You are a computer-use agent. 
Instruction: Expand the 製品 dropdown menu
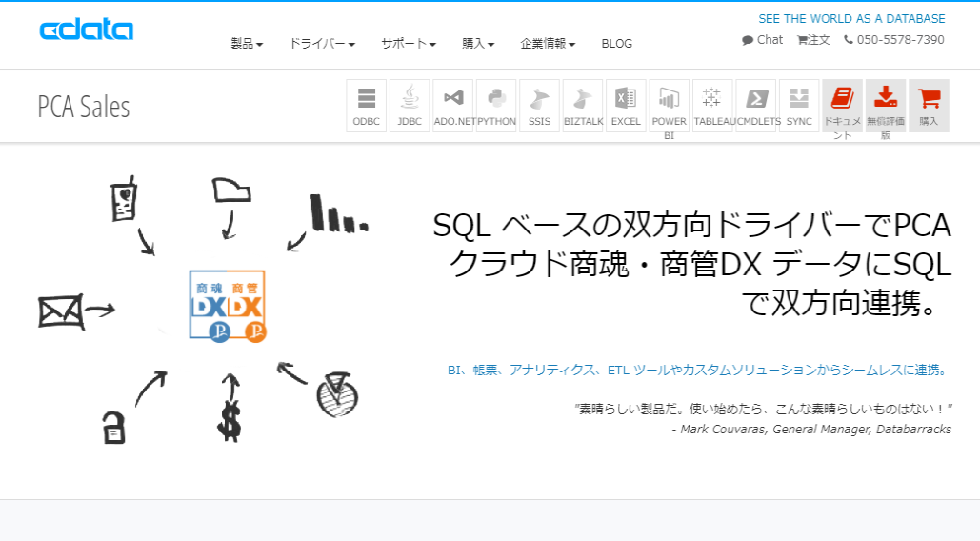tap(247, 44)
